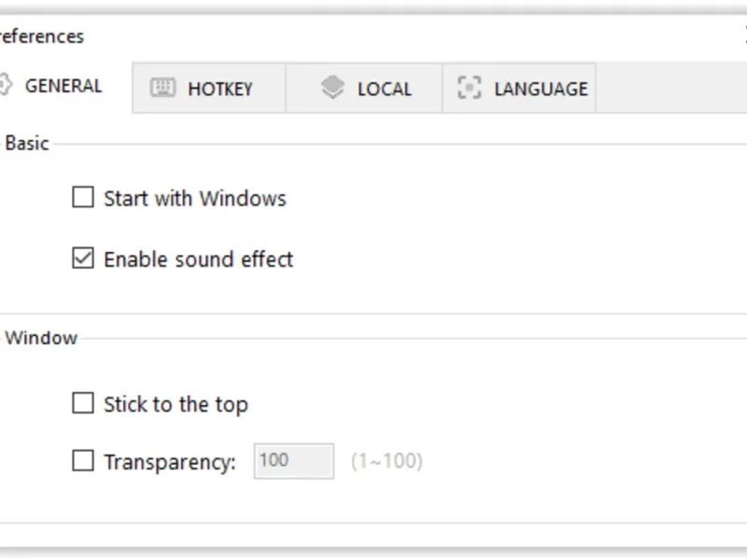The image size is (747, 560).
Task: Enable the Start with Windows checkbox
Action: click(83, 197)
